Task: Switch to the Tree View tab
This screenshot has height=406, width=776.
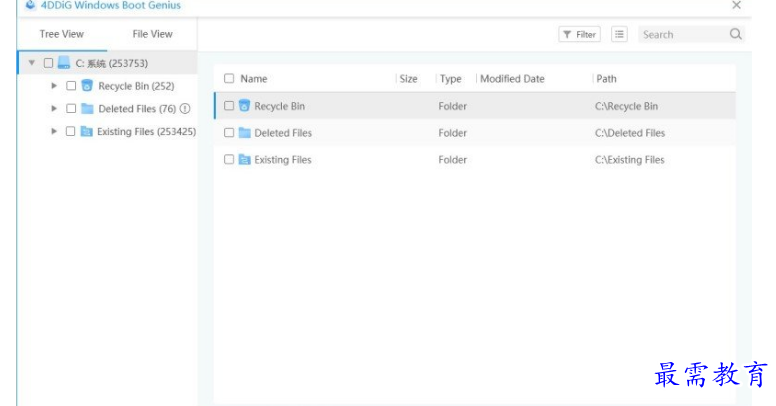Action: click(61, 34)
